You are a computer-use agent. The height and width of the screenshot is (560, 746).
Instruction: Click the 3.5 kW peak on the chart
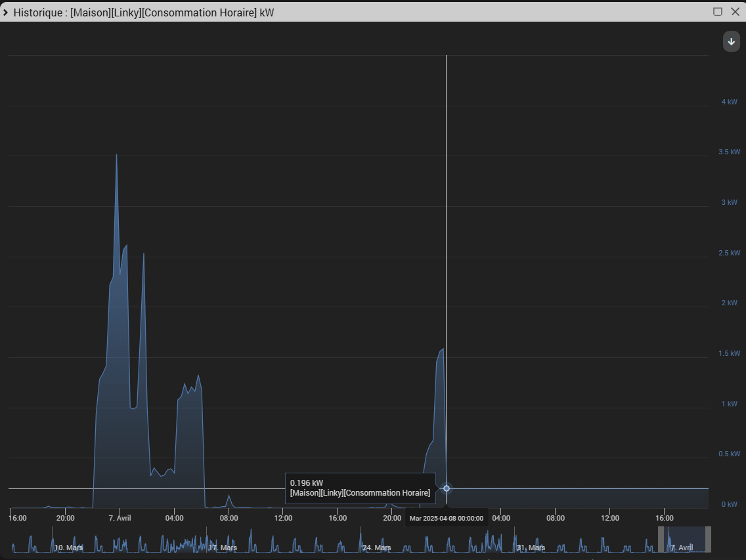click(117, 155)
